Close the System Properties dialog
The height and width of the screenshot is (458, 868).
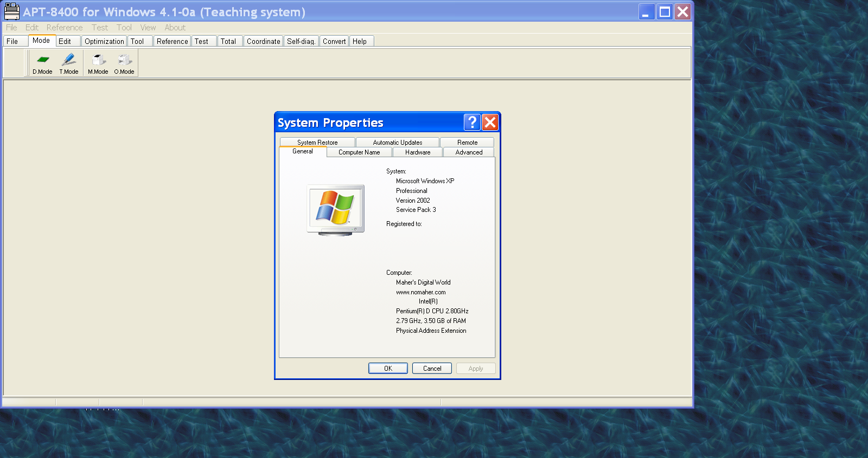pos(490,122)
